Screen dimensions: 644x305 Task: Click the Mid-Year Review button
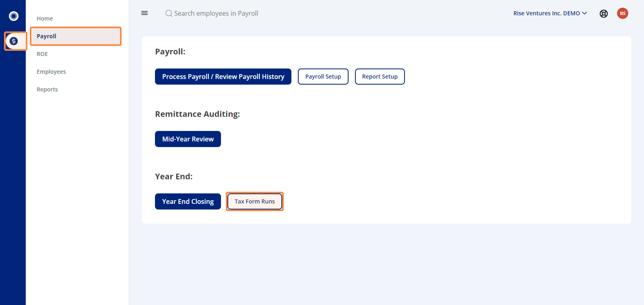pos(188,139)
